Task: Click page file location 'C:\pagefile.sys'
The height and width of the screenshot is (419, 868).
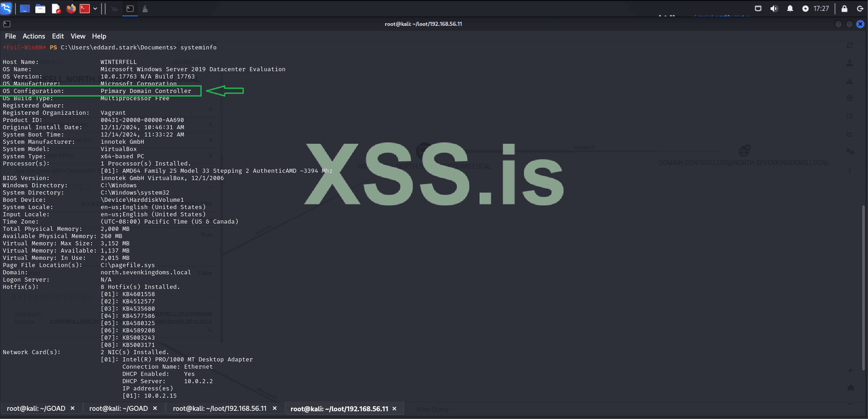Action: (x=128, y=265)
